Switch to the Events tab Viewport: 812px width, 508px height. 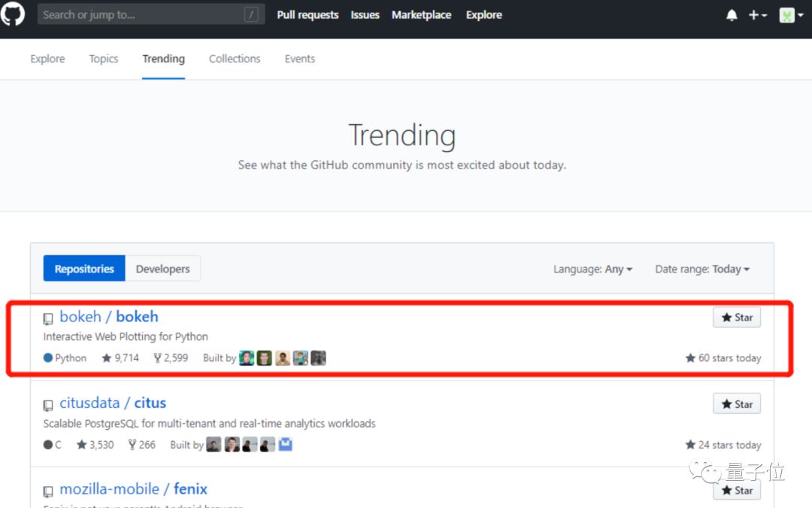point(300,59)
